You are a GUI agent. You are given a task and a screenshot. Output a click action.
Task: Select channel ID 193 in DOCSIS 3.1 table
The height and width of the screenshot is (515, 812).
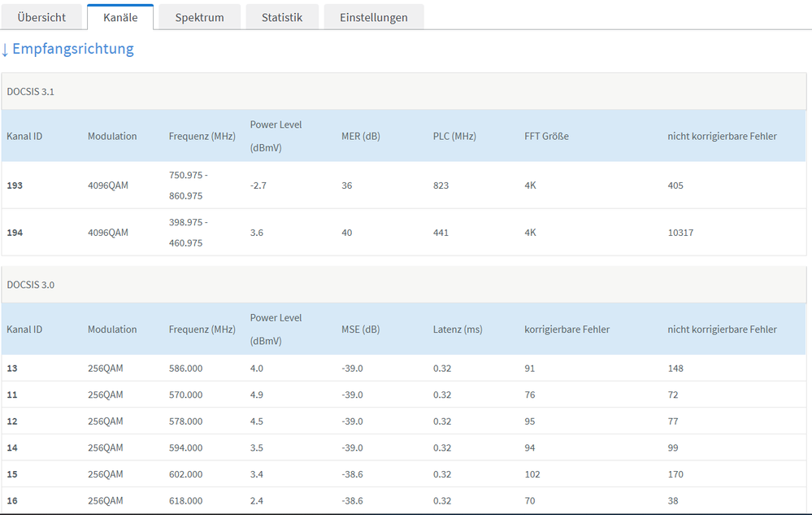tap(15, 185)
